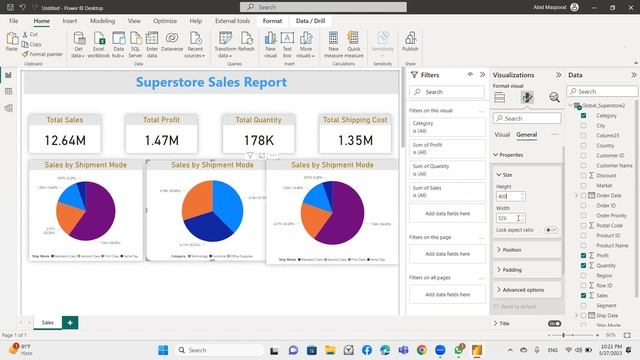Expand the Advanced options section
Screen dimensions: 640x360
[x=499, y=289]
